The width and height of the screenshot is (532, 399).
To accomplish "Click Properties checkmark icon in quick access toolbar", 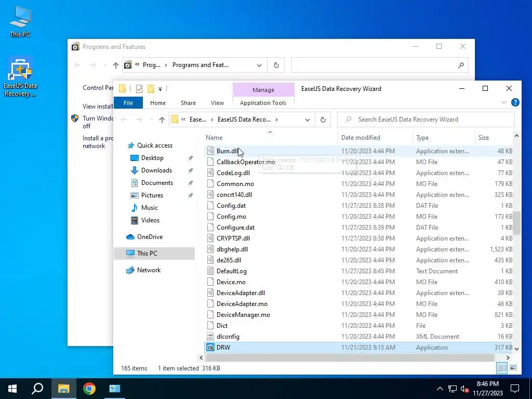I will pos(139,89).
